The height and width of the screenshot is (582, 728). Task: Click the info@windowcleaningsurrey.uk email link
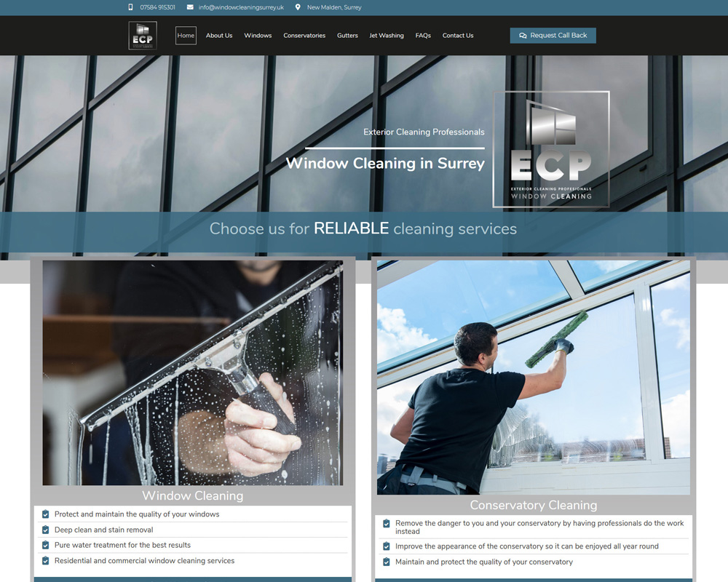pos(241,7)
